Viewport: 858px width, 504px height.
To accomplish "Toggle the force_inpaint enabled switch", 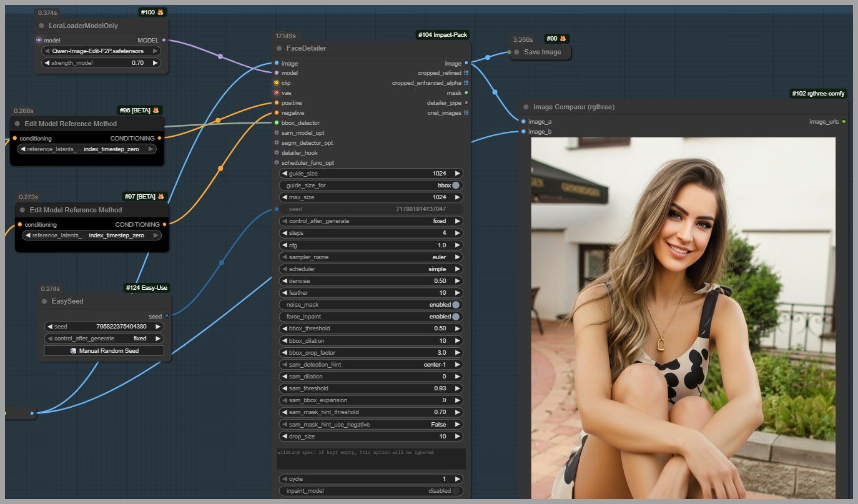I will tap(456, 317).
